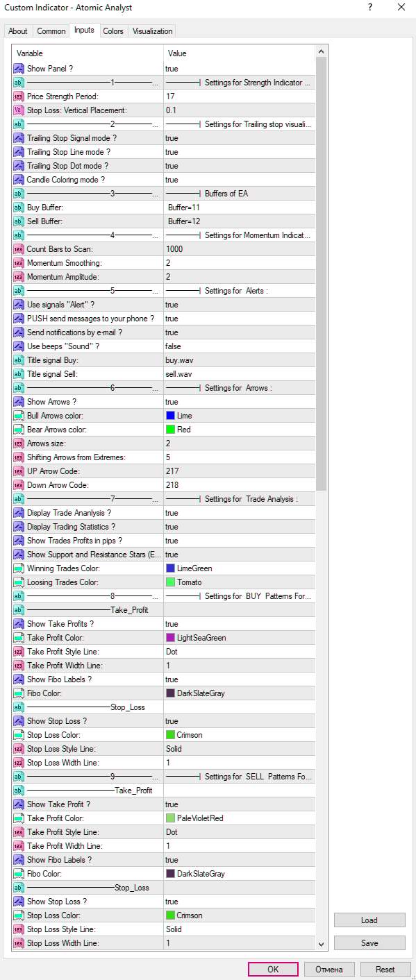Click the integer icon beside Arrows size
Screen dimensions: 416x980
(x=19, y=443)
